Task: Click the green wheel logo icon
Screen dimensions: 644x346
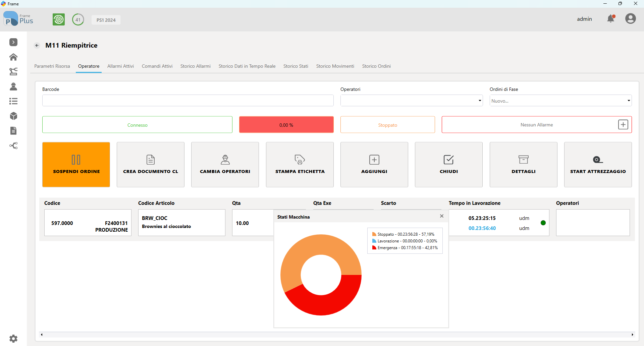Action: (x=59, y=19)
